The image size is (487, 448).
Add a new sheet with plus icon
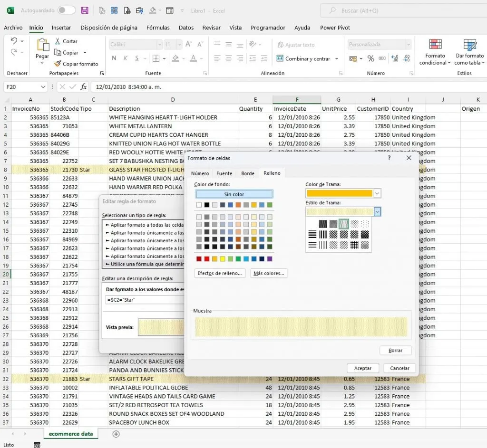(116, 434)
